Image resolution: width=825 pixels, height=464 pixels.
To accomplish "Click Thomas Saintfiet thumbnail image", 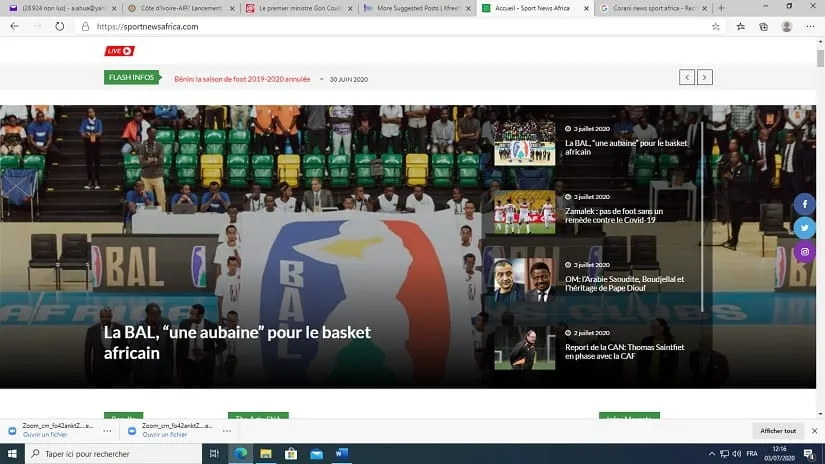I will pyautogui.click(x=525, y=347).
